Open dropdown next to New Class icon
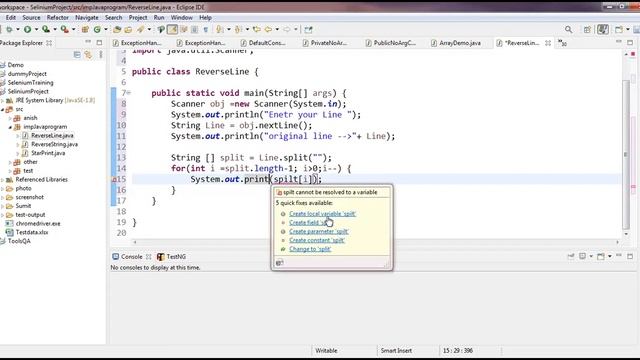The height and width of the screenshot is (360, 640). pyautogui.click(x=106, y=29)
